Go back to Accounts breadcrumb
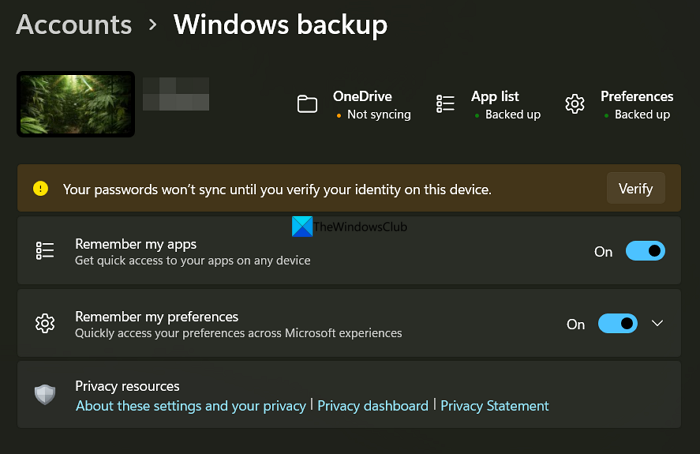Viewport: 700px width, 454px height. (x=74, y=25)
